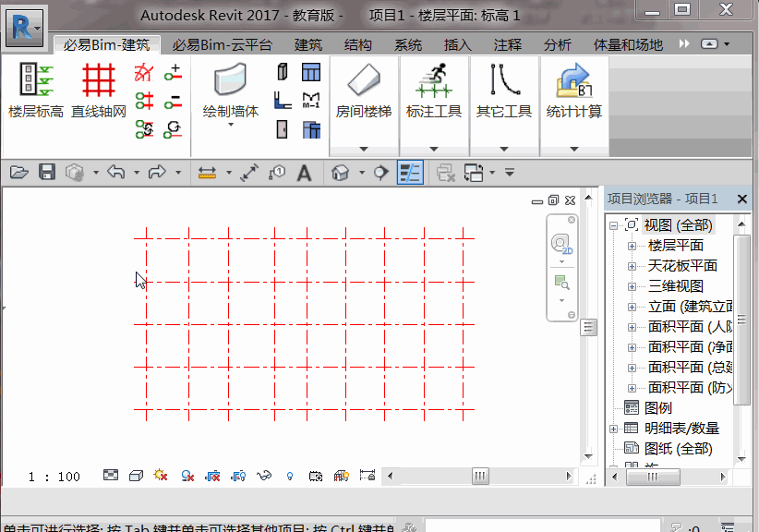The image size is (759, 532).
Task: Expand the 明细表/数量 tree node
Action: [613, 429]
